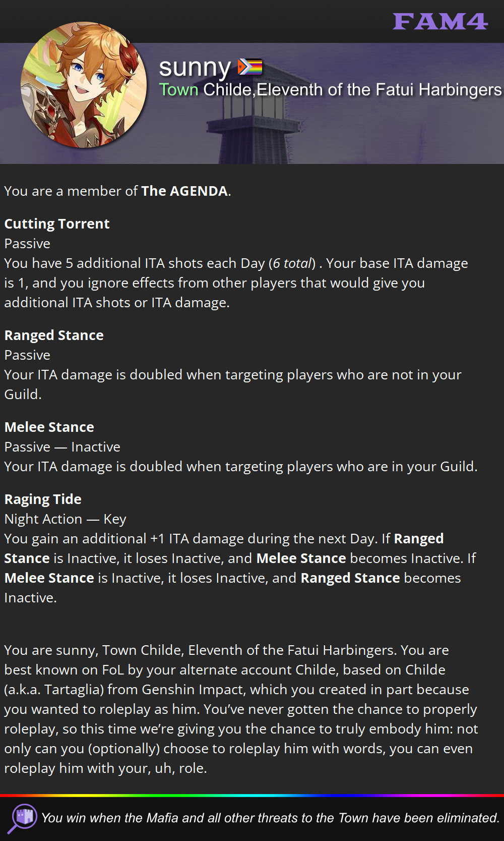Click the role title Childe, Eleventh of Fatui Harbingers
Screen dimensions: 504x841
[352, 90]
